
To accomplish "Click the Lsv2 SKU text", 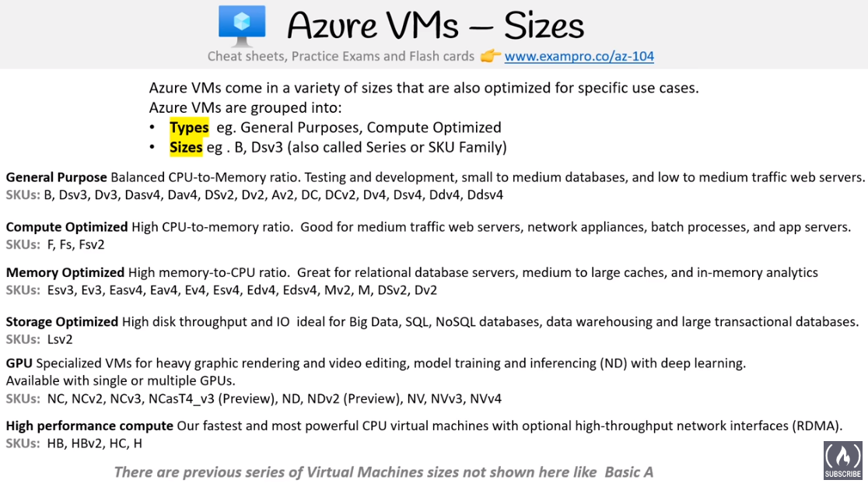I will coord(60,339).
